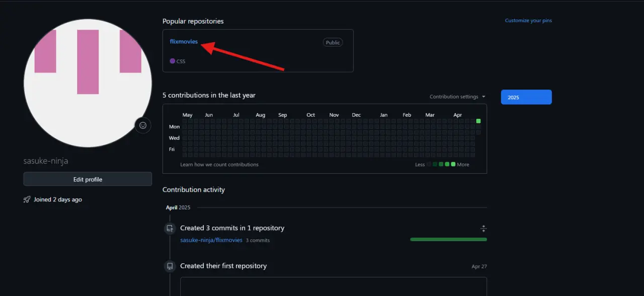Click the purple CSS language dot
Image resolution: width=644 pixels, height=296 pixels.
coord(173,61)
